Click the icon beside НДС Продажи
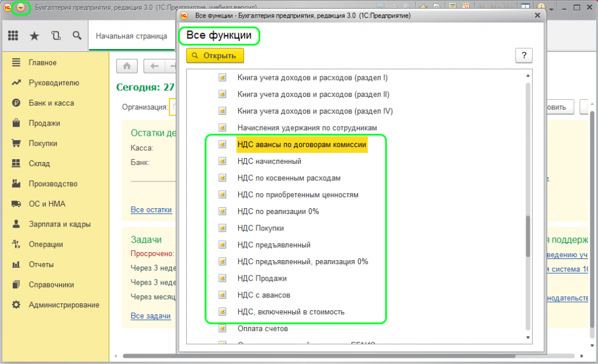The image size is (598, 364). tap(222, 278)
